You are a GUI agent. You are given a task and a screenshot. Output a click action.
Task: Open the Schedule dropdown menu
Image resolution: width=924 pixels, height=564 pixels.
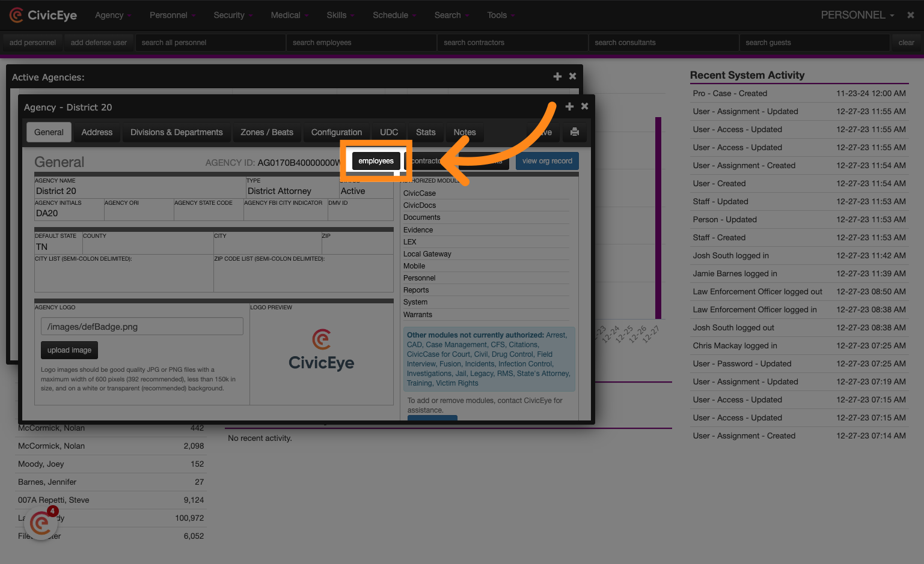[x=394, y=15]
